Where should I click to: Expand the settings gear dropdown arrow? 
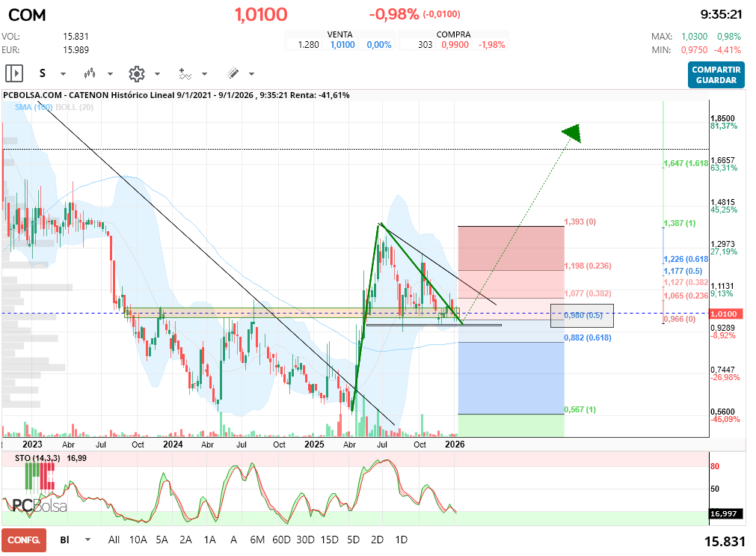[x=157, y=74]
